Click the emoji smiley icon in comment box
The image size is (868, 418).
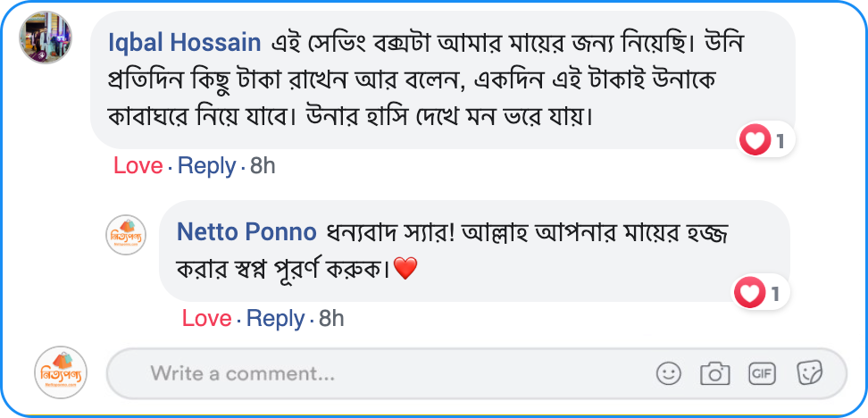tap(668, 373)
